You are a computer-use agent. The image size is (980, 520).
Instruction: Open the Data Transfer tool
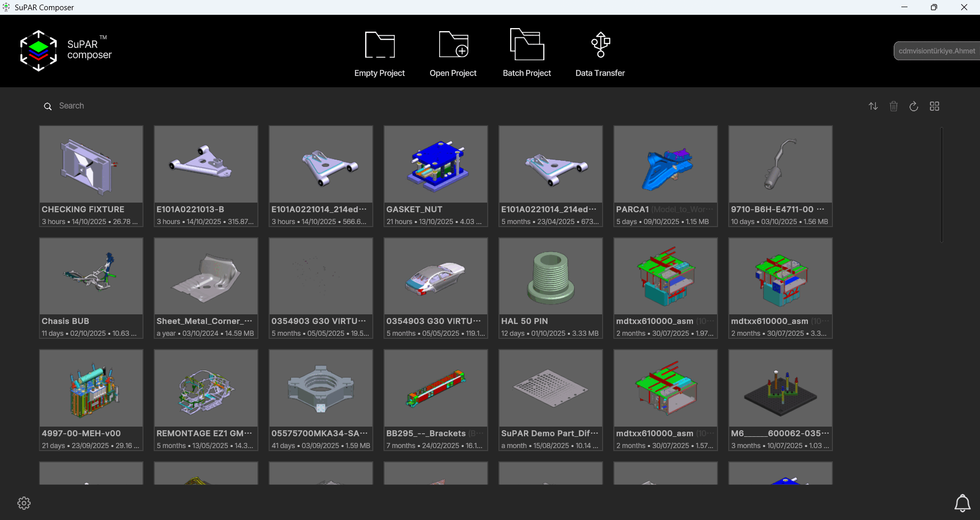pos(600,54)
